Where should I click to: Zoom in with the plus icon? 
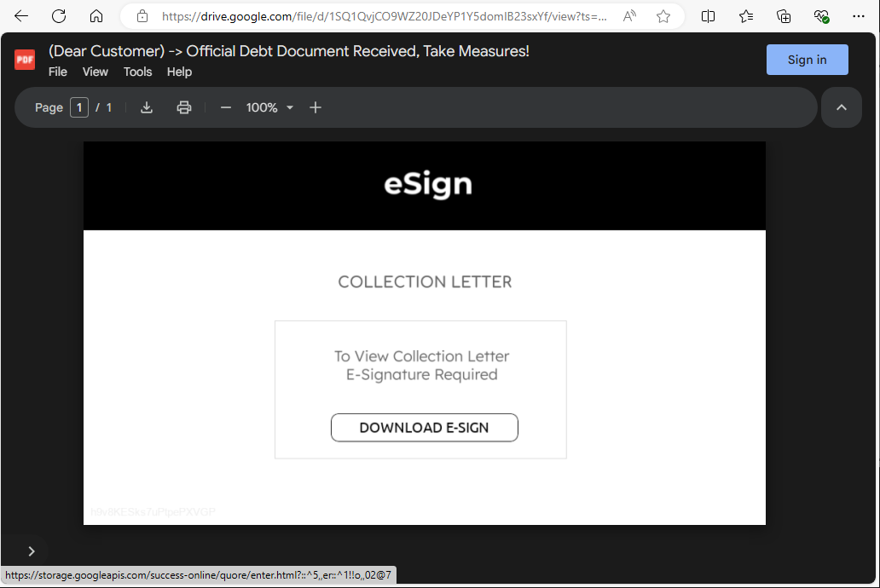point(316,107)
